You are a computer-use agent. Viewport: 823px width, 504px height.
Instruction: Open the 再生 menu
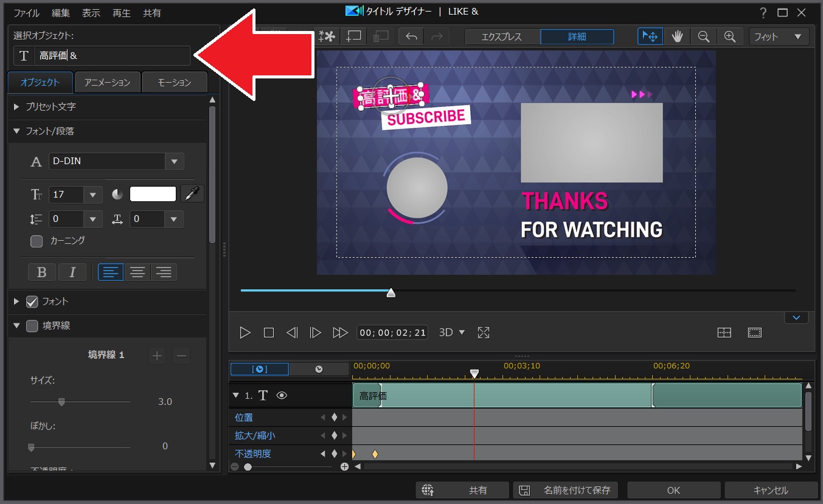click(x=122, y=13)
